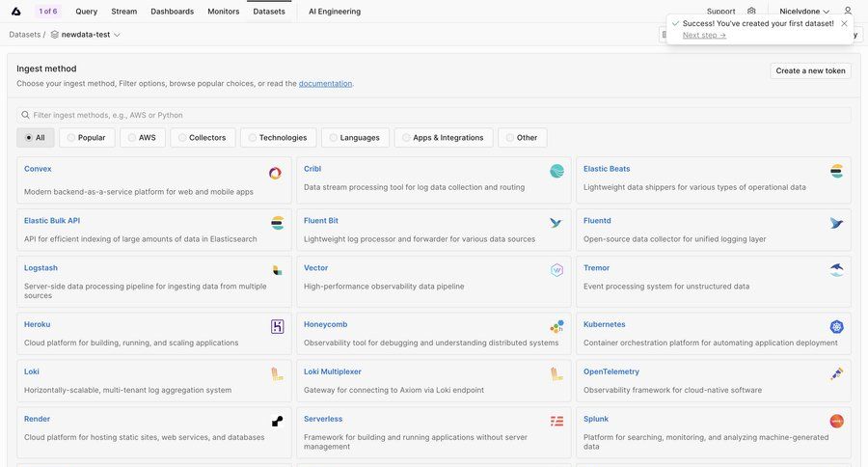Open the Stream tab
868x467 pixels.
point(124,11)
